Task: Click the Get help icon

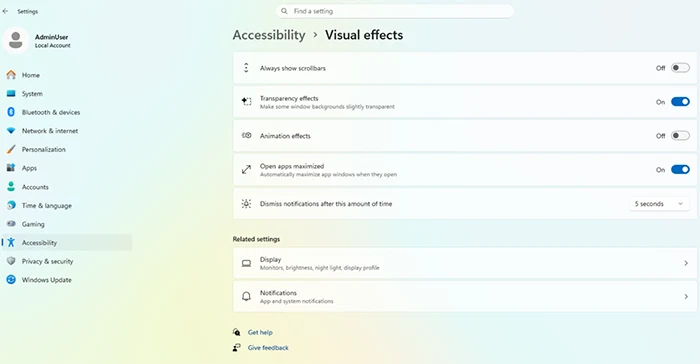Action: tap(237, 332)
